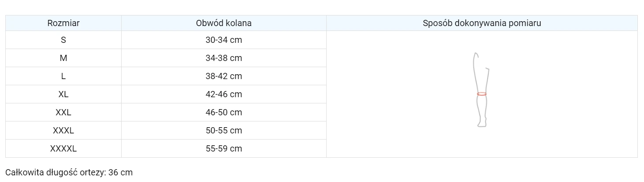Viewport: 644px width, 182px height.
Task: Click the 46-50 cm value
Action: 224,112
